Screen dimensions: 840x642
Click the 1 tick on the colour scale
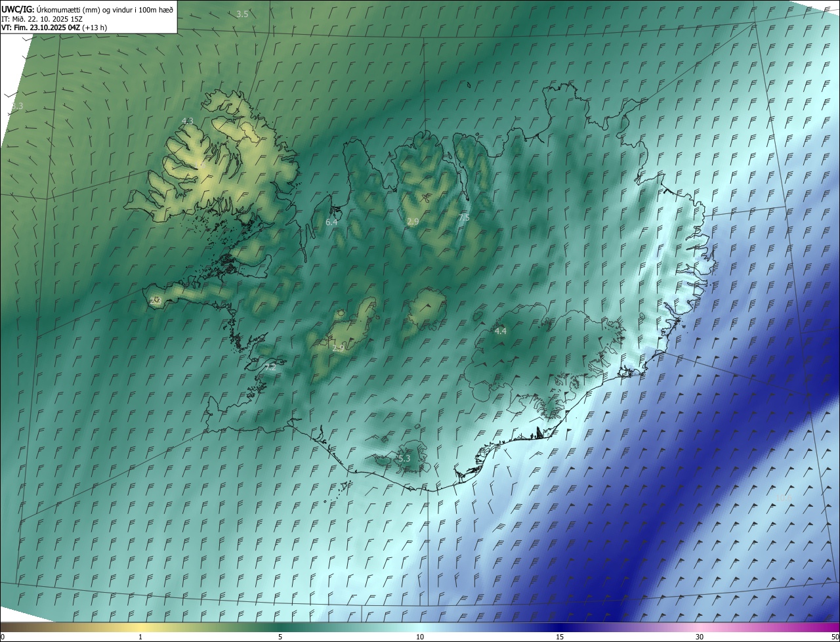[x=140, y=637]
